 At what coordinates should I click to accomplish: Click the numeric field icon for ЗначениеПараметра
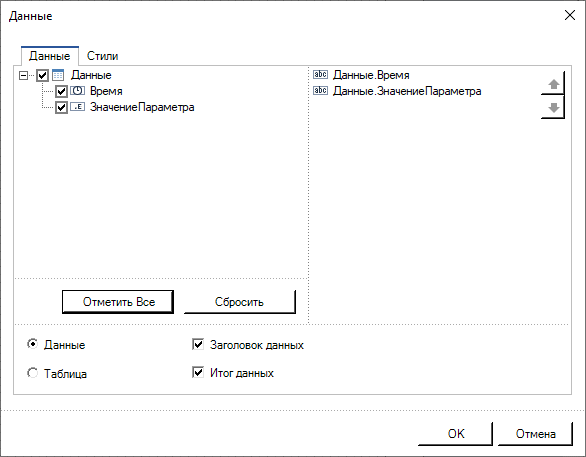[77, 107]
